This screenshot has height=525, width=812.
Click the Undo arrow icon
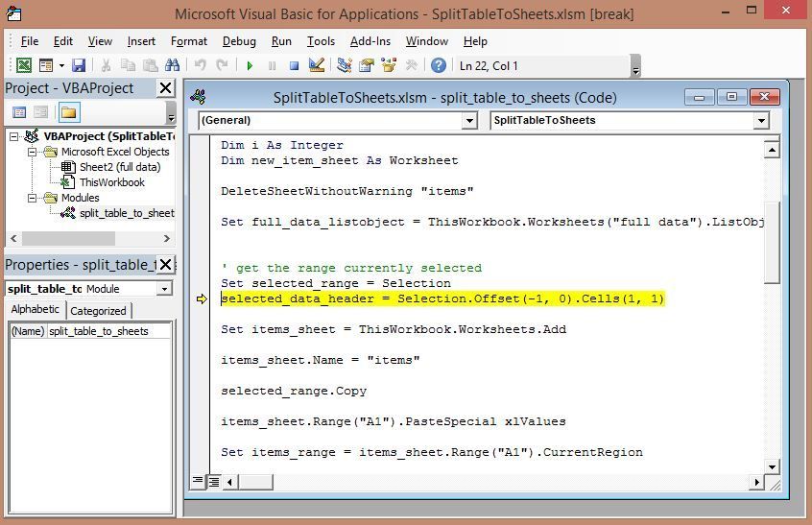click(x=200, y=66)
